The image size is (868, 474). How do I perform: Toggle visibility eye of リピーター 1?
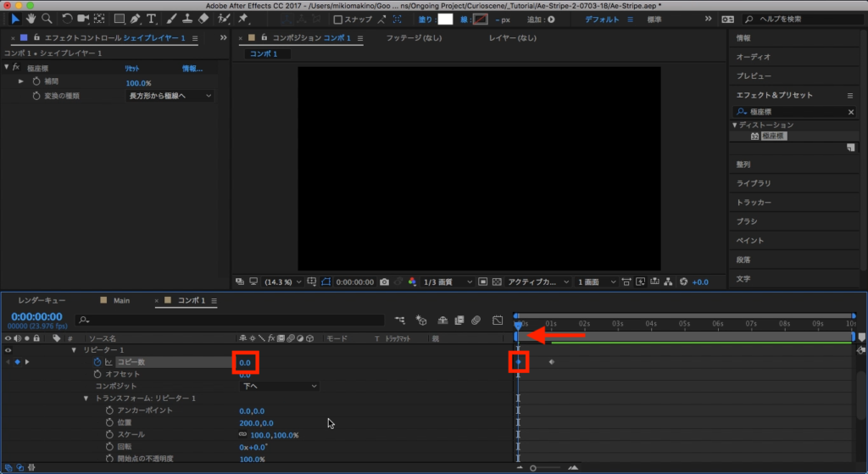[8, 349]
